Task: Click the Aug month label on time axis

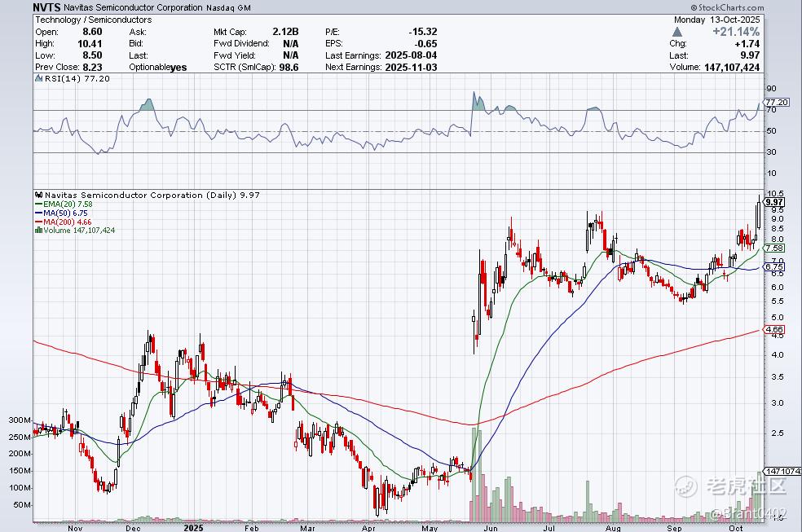Action: [x=613, y=528]
